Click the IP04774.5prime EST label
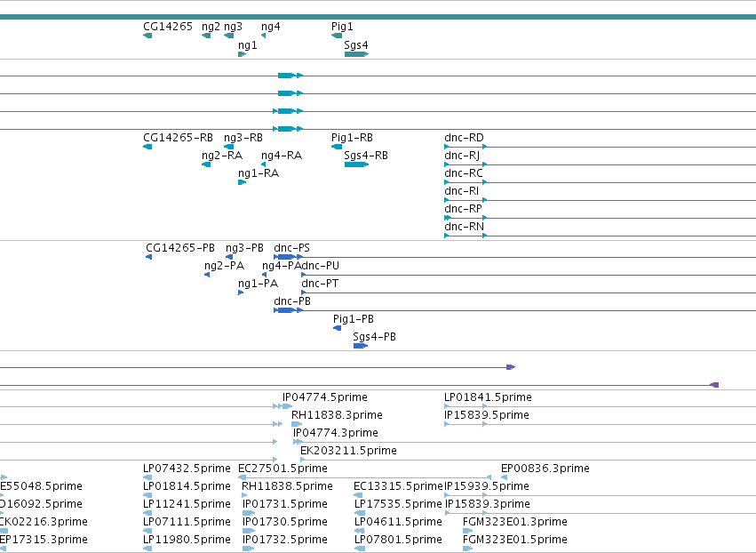The image size is (756, 553). coord(325,397)
